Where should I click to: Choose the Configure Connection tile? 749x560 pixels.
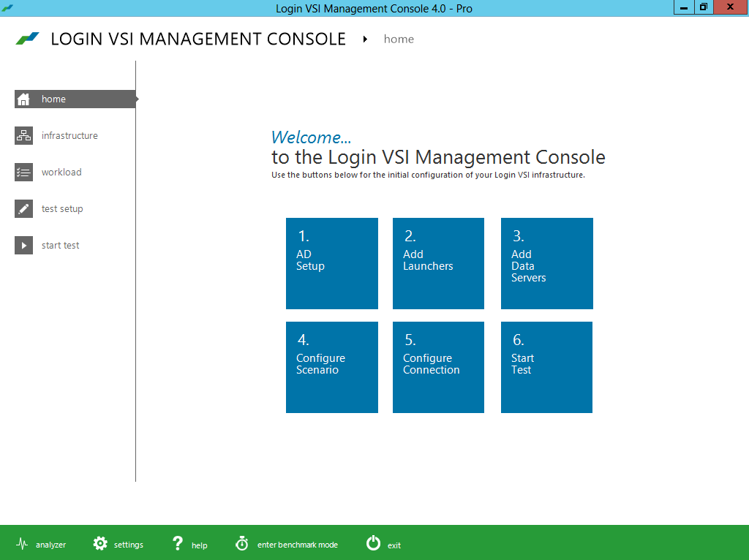point(438,367)
